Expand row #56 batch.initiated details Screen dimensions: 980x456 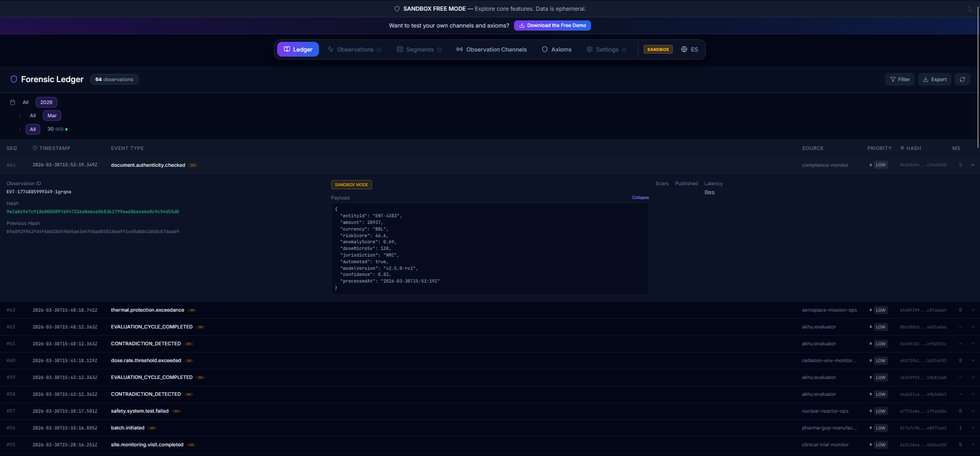pos(973,428)
